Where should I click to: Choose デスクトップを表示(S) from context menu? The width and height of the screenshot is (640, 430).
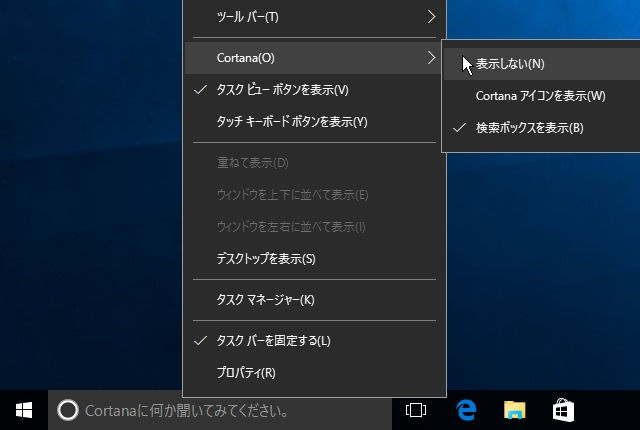[314, 259]
